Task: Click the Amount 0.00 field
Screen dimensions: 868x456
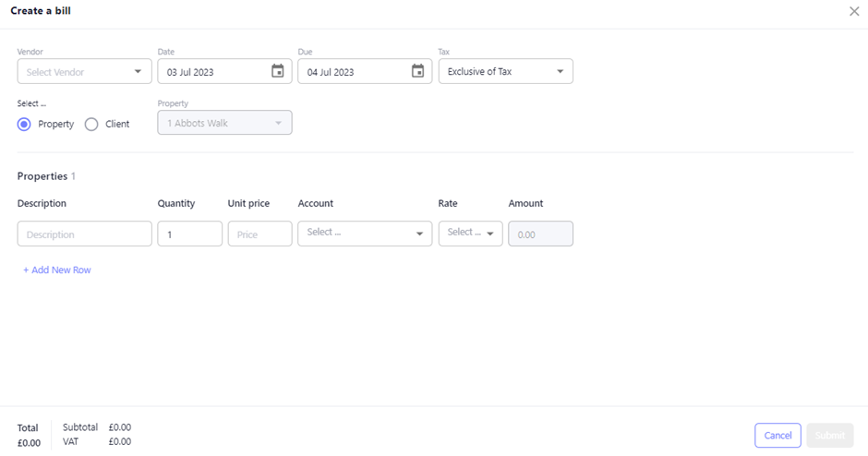Action: [x=540, y=234]
